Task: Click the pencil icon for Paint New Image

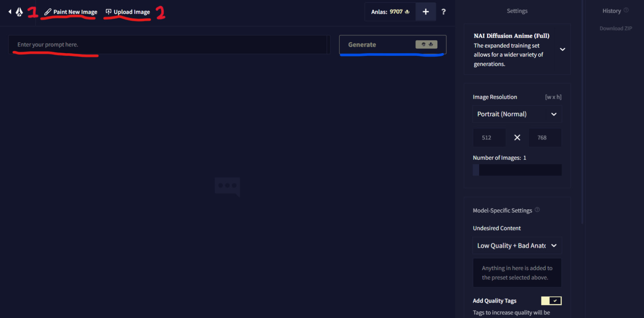Action: point(47,12)
